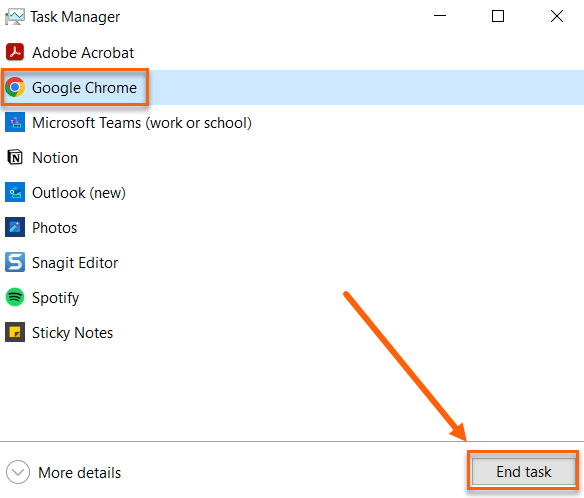Choose Microsoft Teams (work or school) entry

click(x=292, y=123)
